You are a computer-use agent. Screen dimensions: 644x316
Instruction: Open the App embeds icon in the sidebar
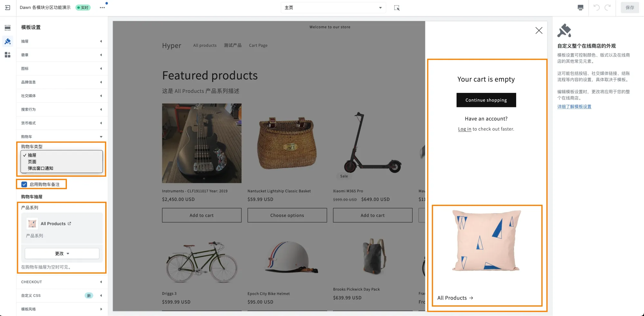pyautogui.click(x=8, y=55)
